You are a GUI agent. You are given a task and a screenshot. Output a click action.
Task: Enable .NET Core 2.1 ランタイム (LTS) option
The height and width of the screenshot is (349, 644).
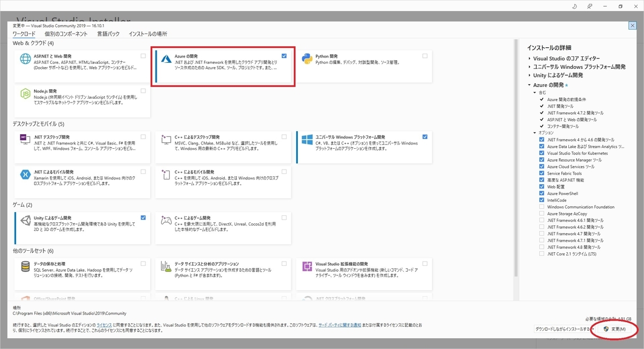[x=541, y=254]
